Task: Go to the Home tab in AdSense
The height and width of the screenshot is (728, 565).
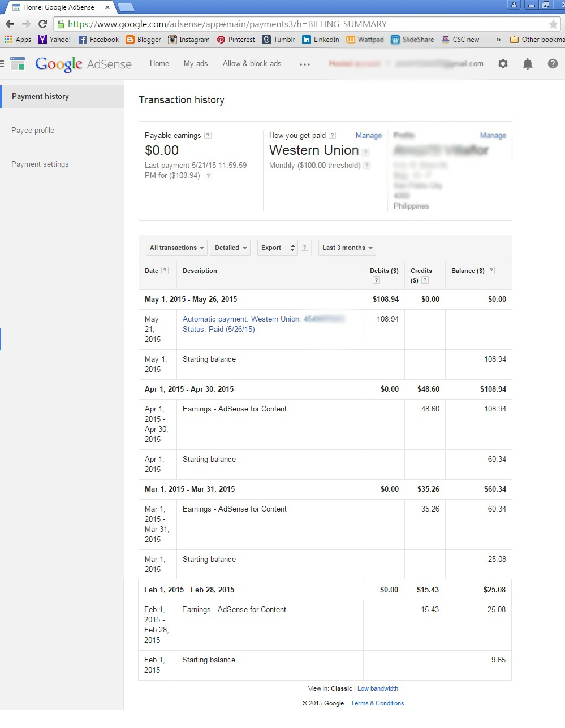Action: [x=159, y=64]
